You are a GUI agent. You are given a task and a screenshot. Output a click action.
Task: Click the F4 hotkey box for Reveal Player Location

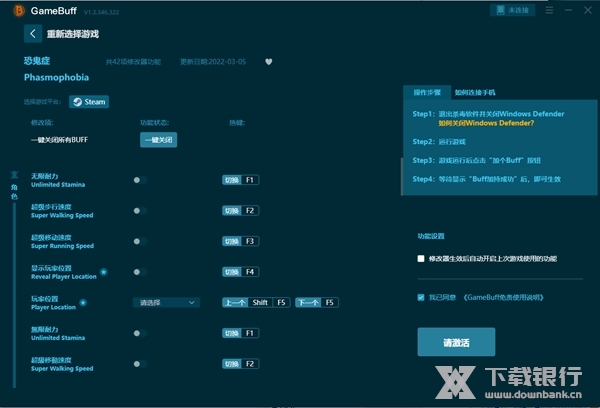click(x=240, y=272)
